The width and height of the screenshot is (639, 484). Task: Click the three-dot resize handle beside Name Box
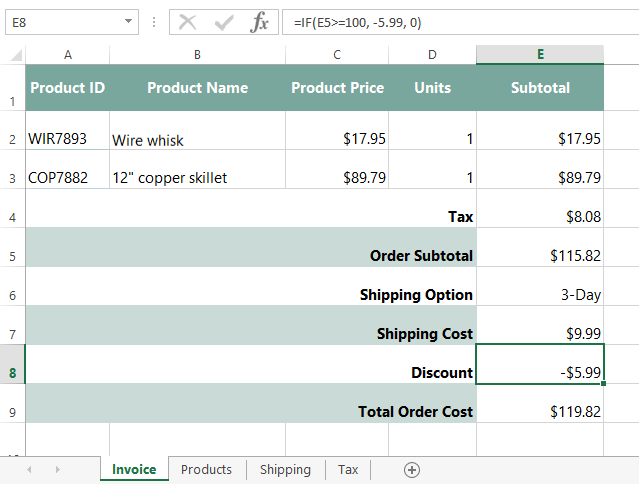153,22
